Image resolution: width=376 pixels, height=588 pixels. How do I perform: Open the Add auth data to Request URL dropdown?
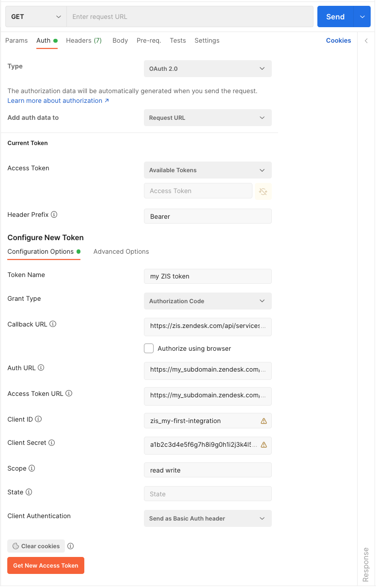208,118
